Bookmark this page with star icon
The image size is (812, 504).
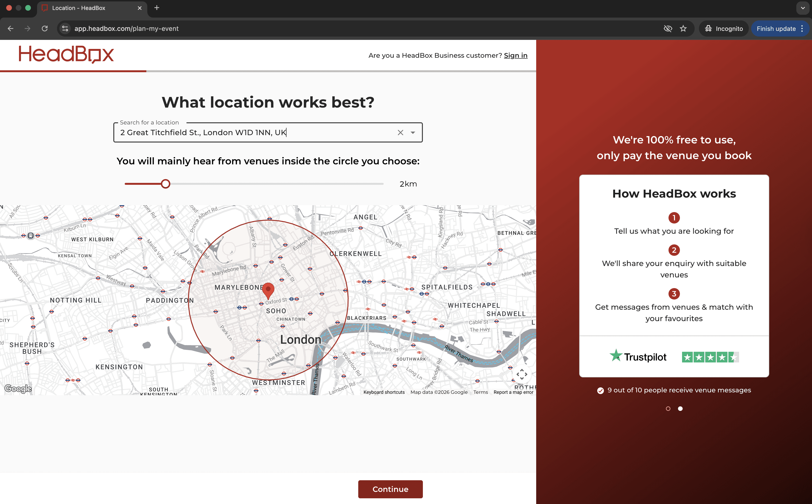point(683,29)
